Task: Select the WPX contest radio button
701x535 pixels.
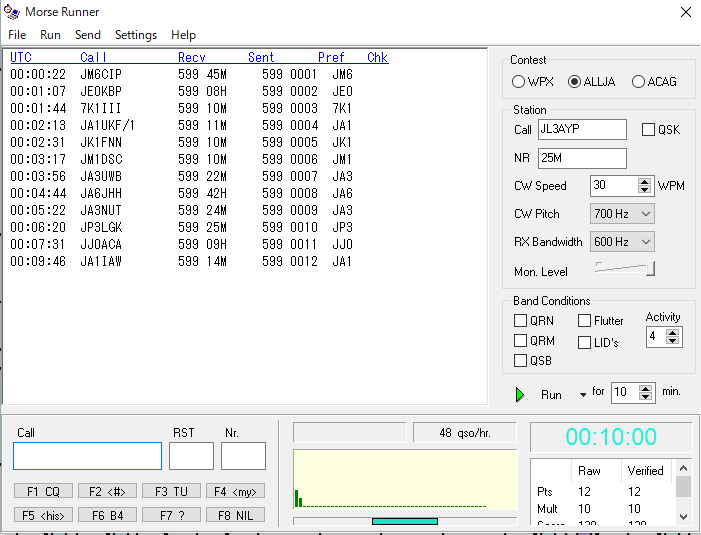Action: pyautogui.click(x=518, y=82)
